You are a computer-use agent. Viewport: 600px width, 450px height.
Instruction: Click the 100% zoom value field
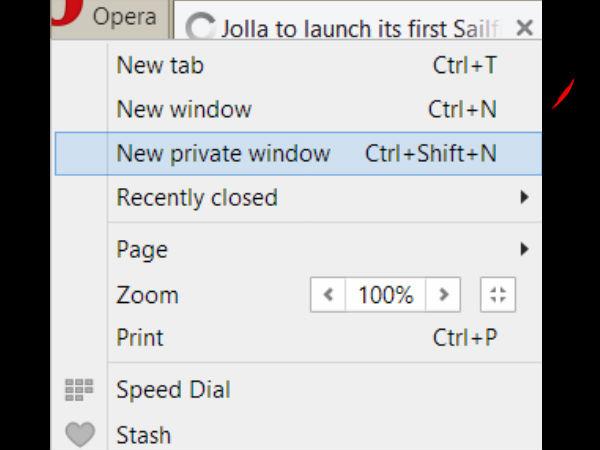(385, 295)
